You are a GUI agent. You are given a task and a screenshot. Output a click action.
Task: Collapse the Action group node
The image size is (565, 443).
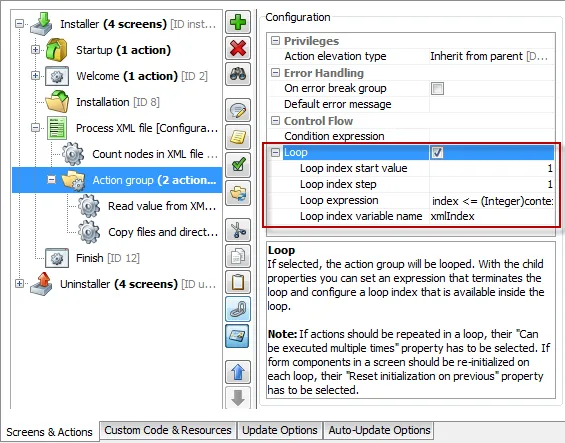[x=52, y=180]
